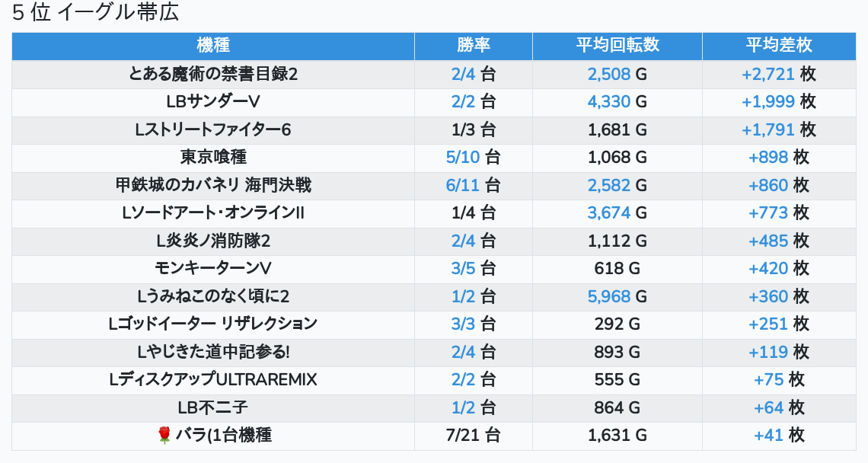Click the 勝率 column header
Image resolution: width=868 pixels, height=463 pixels.
[474, 46]
